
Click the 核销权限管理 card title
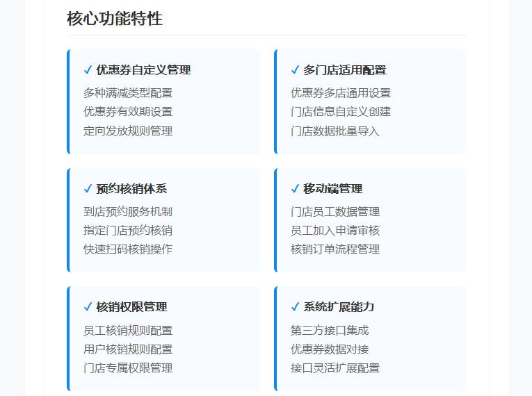tap(131, 307)
